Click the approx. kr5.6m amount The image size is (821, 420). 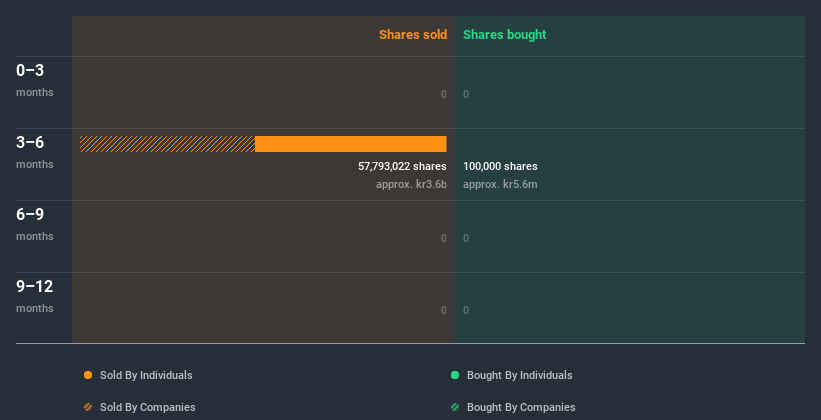tap(500, 184)
